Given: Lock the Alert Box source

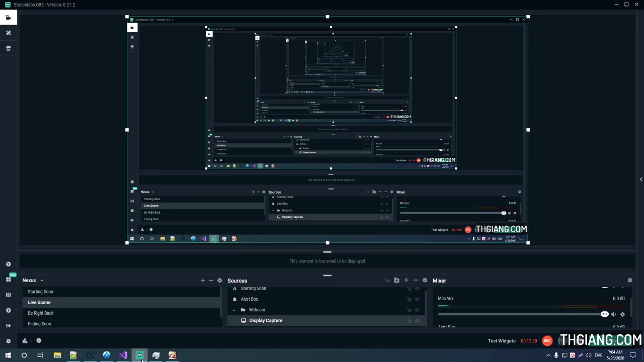Looking at the screenshot, I should coord(409,299).
